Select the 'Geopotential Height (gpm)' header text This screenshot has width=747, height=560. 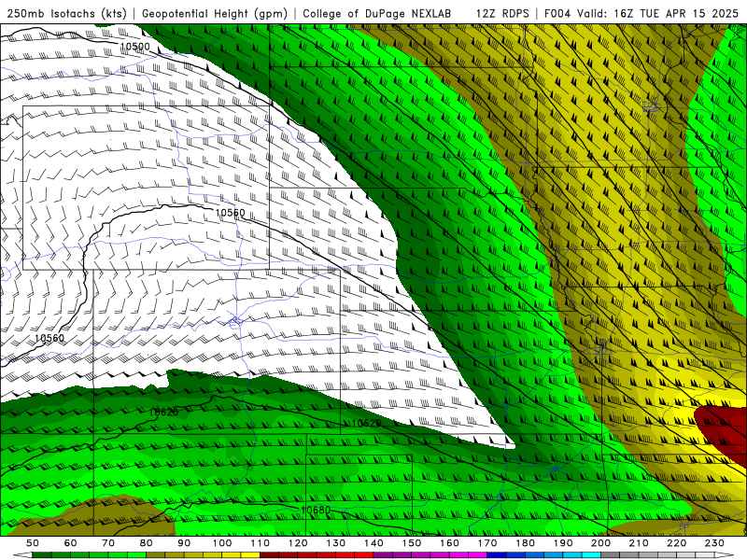[x=215, y=13]
